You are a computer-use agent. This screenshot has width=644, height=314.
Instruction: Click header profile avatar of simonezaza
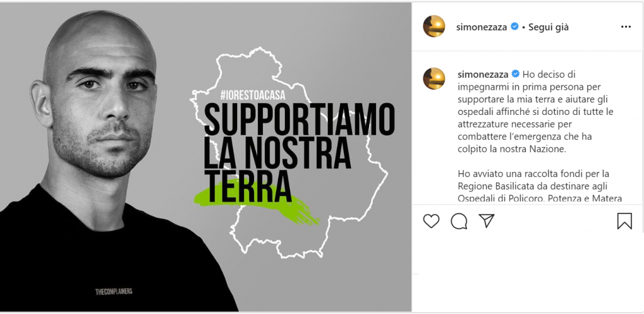click(434, 26)
